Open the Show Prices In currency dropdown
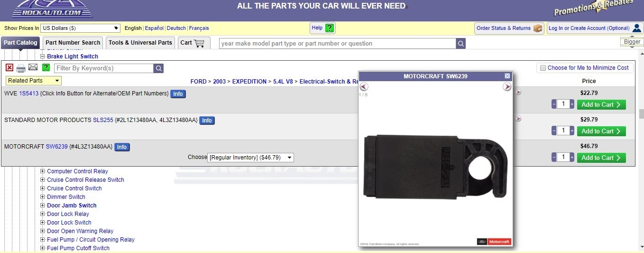The width and height of the screenshot is (644, 253). click(x=81, y=28)
